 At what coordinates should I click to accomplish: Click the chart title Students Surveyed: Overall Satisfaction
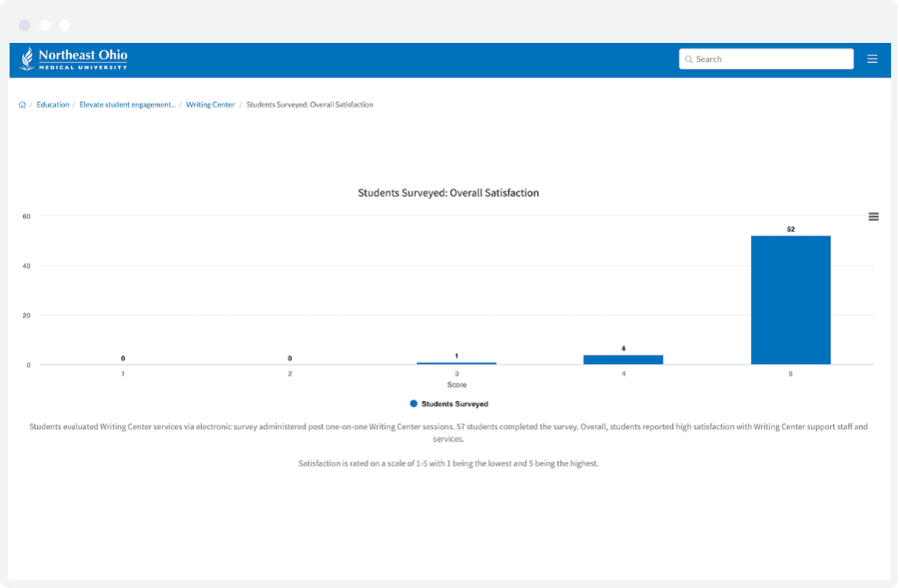point(449,192)
